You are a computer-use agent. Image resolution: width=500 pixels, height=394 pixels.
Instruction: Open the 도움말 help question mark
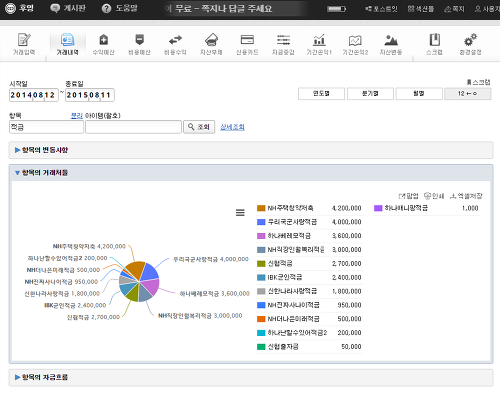[119, 8]
